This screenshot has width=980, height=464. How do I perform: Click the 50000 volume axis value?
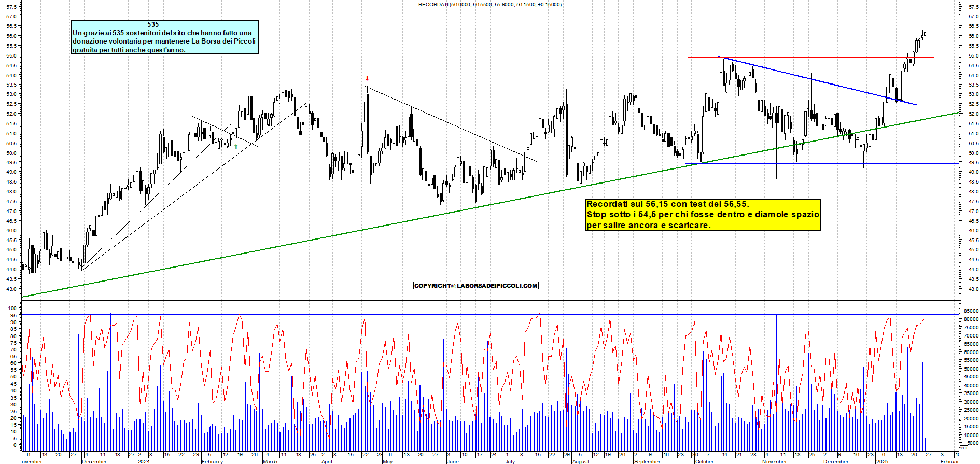point(971,369)
